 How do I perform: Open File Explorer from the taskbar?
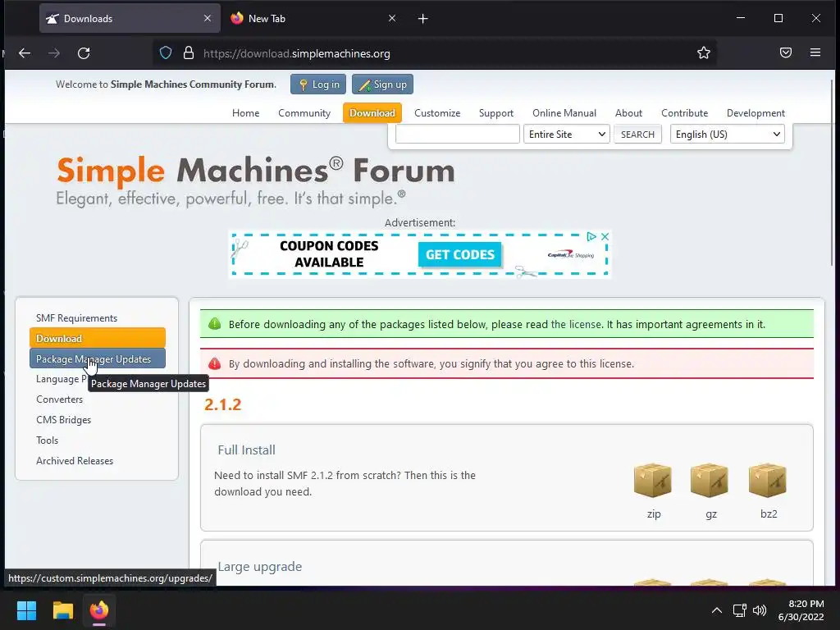click(x=62, y=610)
